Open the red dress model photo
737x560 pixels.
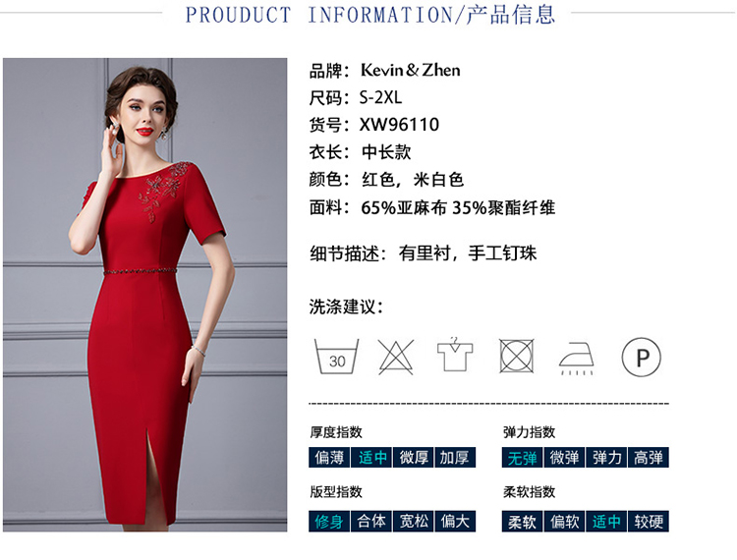click(144, 295)
